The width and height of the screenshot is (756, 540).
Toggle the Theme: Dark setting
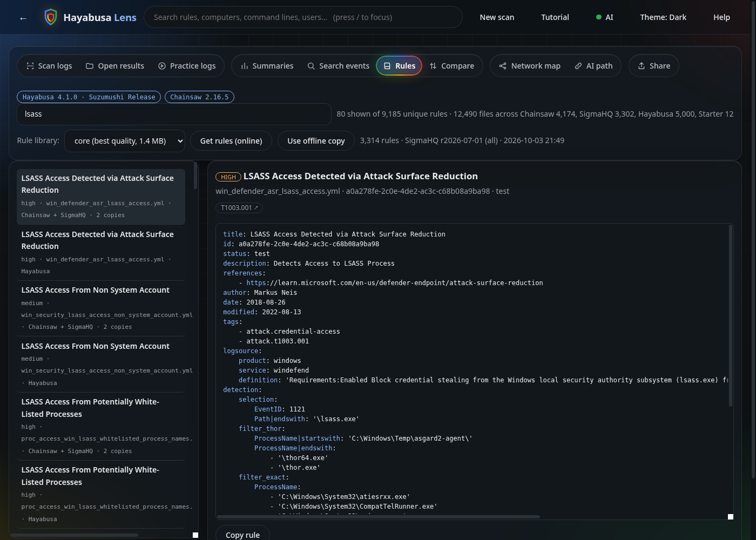point(663,17)
